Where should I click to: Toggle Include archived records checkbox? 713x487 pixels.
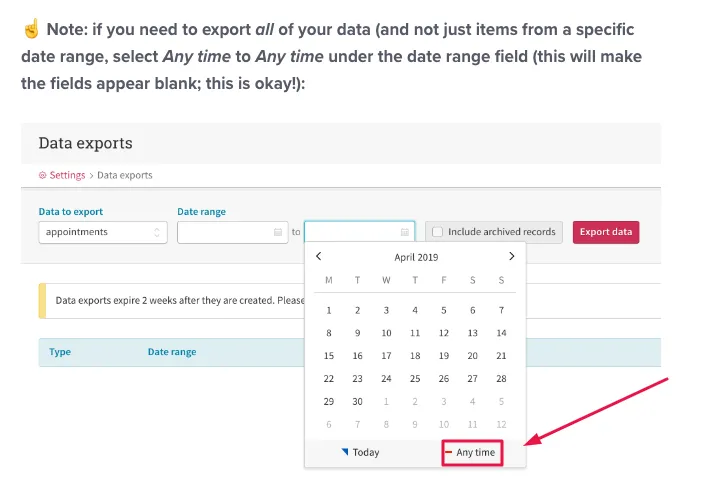437,232
